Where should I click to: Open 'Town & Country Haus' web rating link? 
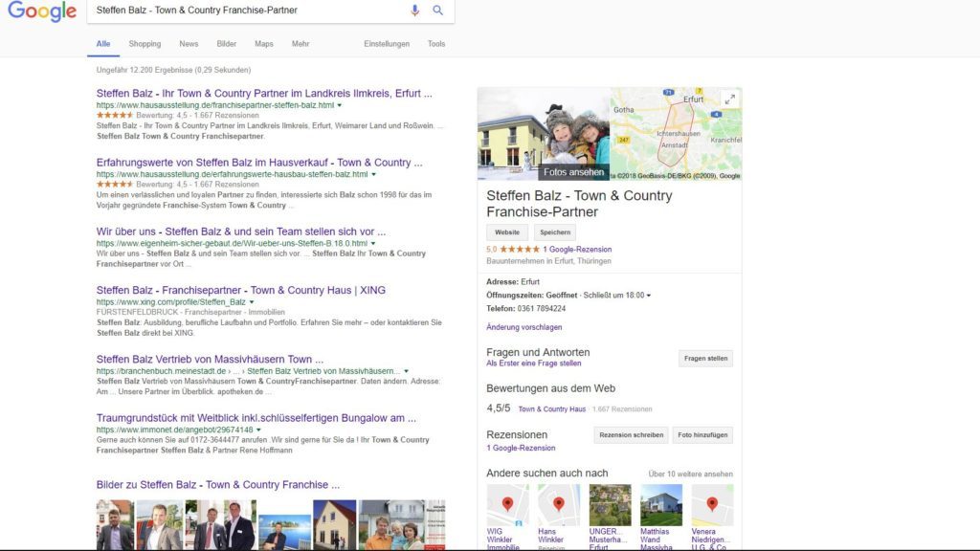(x=552, y=409)
